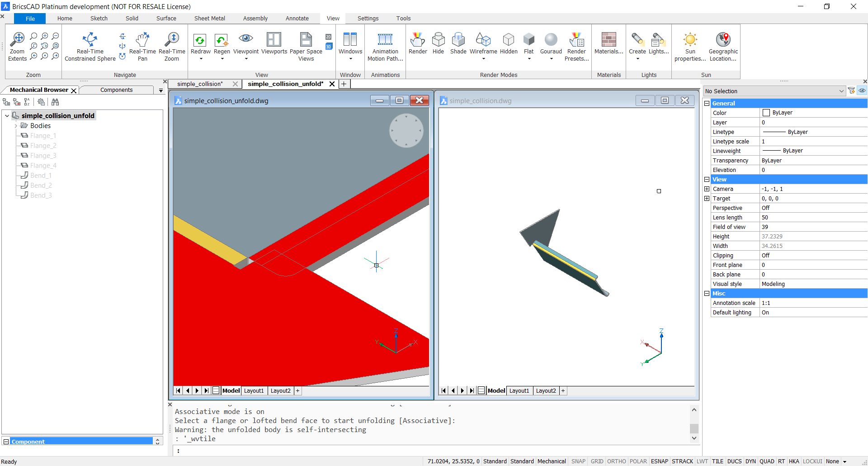
Task: Activate Real-Time Constrained Sphere orbit tool
Action: [90, 41]
